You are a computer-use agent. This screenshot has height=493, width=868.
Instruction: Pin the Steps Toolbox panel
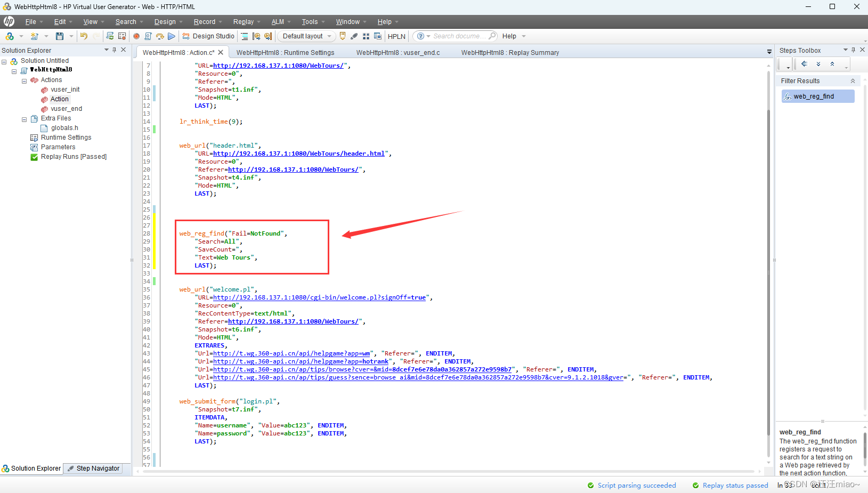[854, 50]
